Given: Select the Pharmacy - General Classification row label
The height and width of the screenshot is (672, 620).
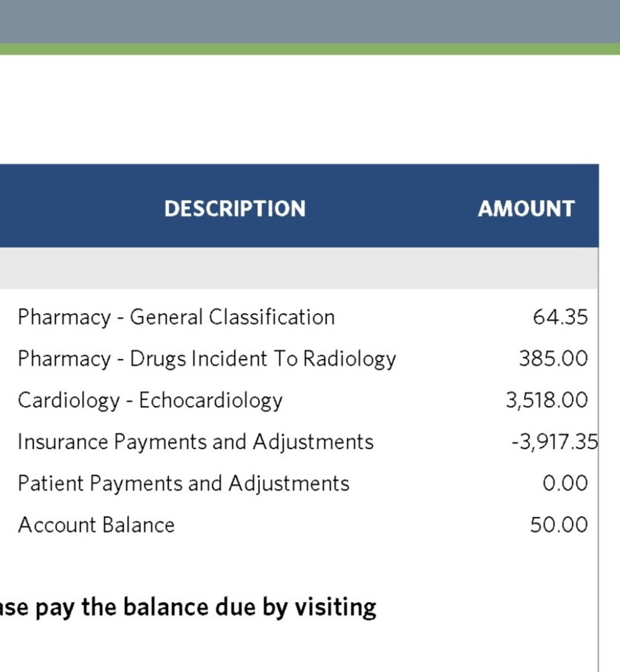Looking at the screenshot, I should [x=176, y=317].
